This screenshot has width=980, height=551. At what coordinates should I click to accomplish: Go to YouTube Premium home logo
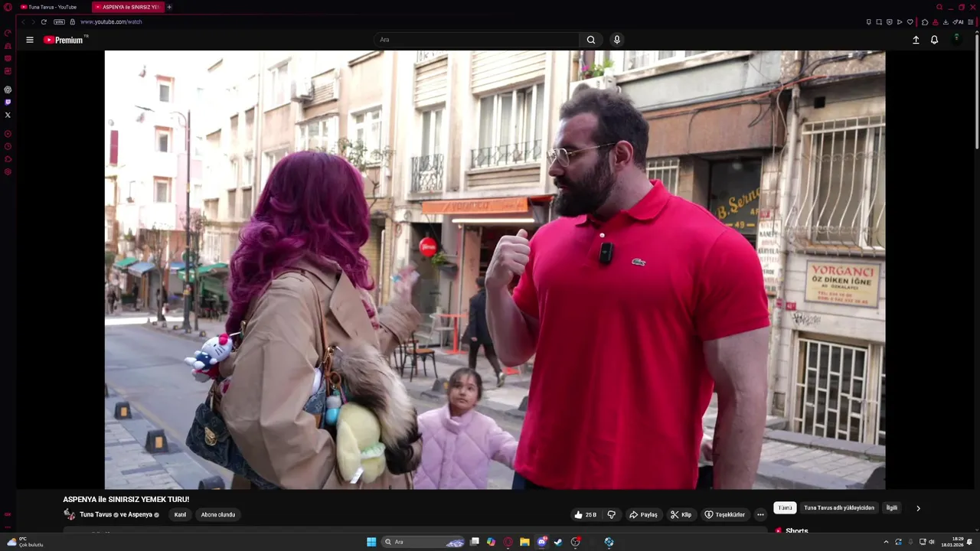pyautogui.click(x=64, y=40)
